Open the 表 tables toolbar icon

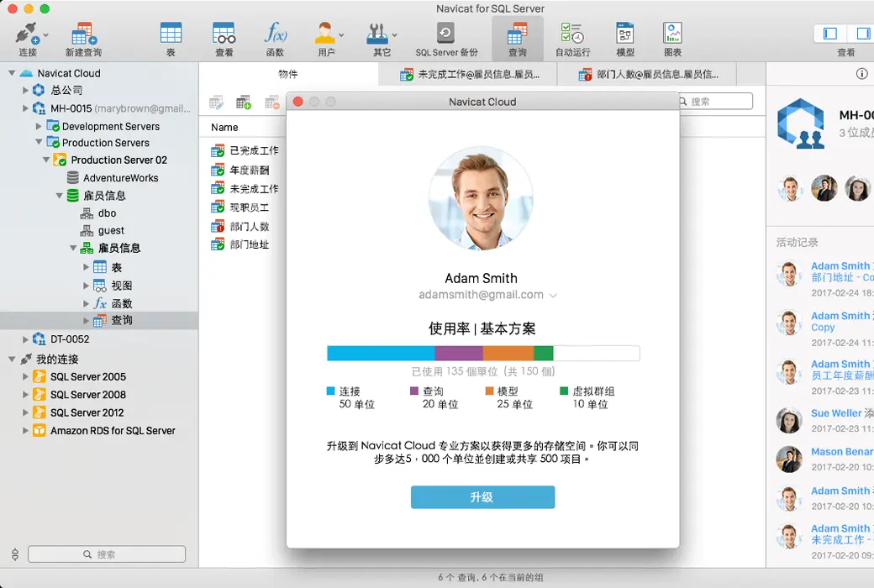tap(171, 34)
